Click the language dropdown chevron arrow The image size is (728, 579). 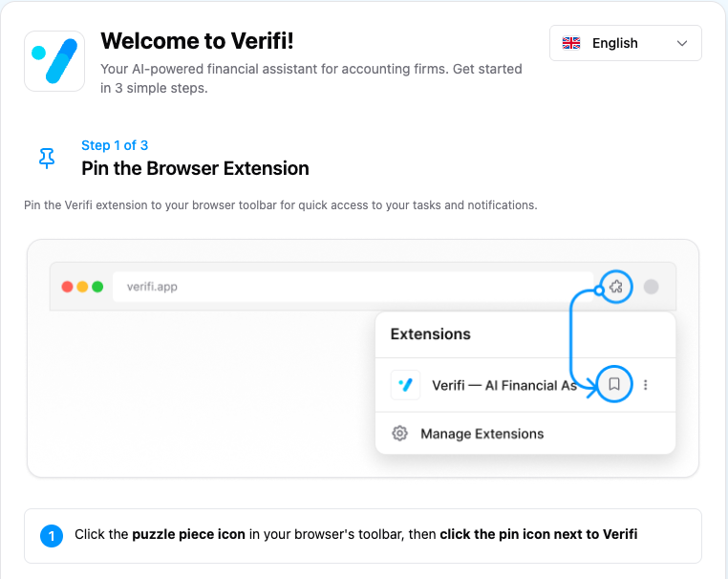pos(682,43)
